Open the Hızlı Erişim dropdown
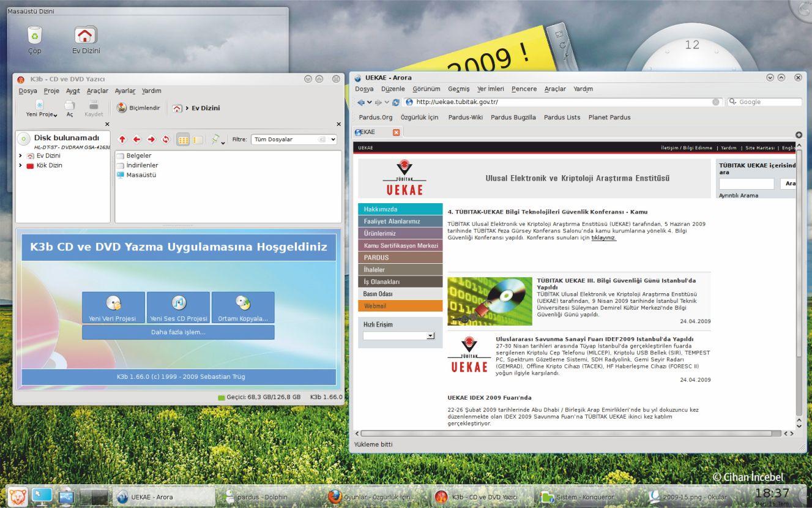812x508 pixels. tap(399, 335)
